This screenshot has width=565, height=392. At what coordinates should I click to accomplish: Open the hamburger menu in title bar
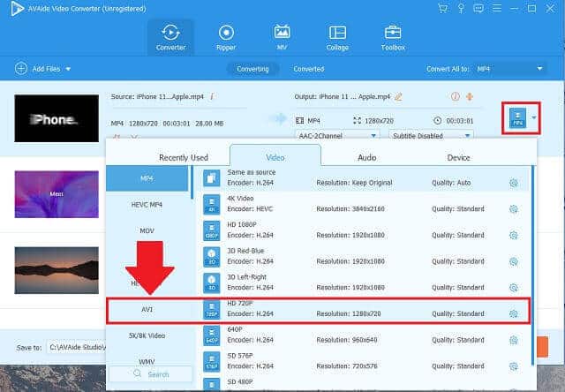(x=497, y=8)
